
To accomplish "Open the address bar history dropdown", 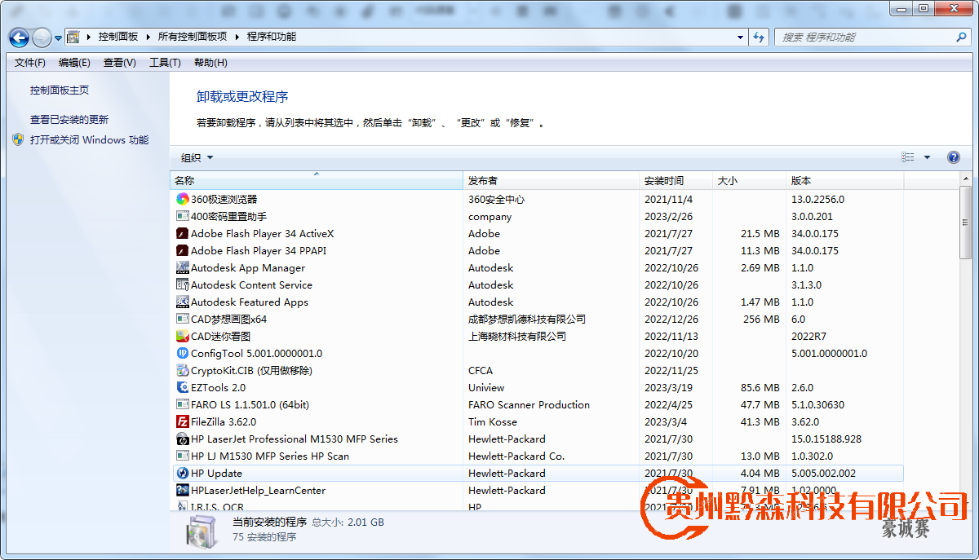I will (x=740, y=37).
